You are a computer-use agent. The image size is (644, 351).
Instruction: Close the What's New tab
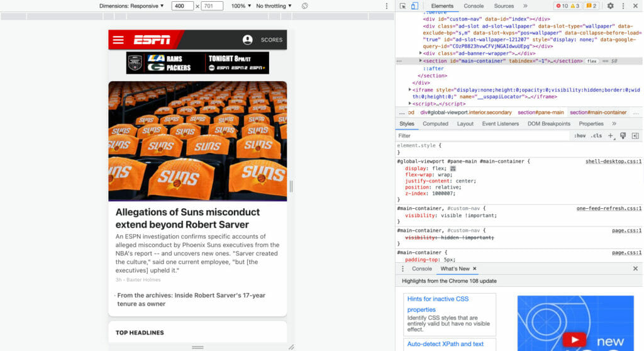tap(475, 269)
